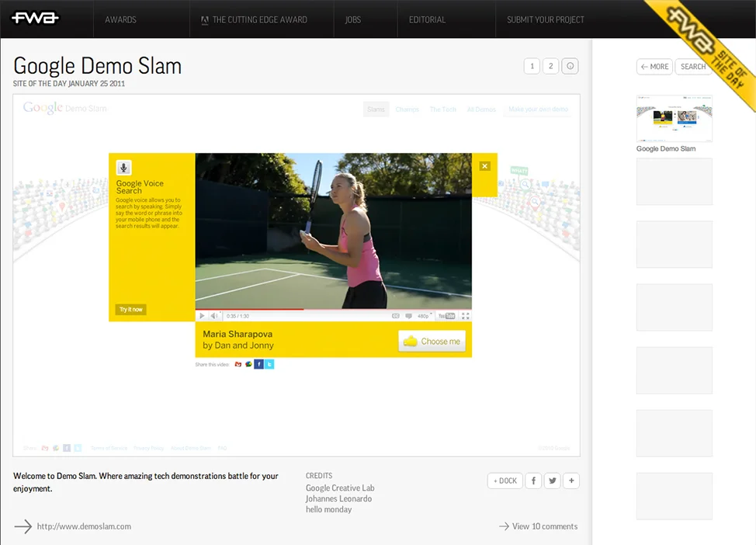Click the Facebook button next to DOCK
756x545 pixels.
(x=533, y=481)
